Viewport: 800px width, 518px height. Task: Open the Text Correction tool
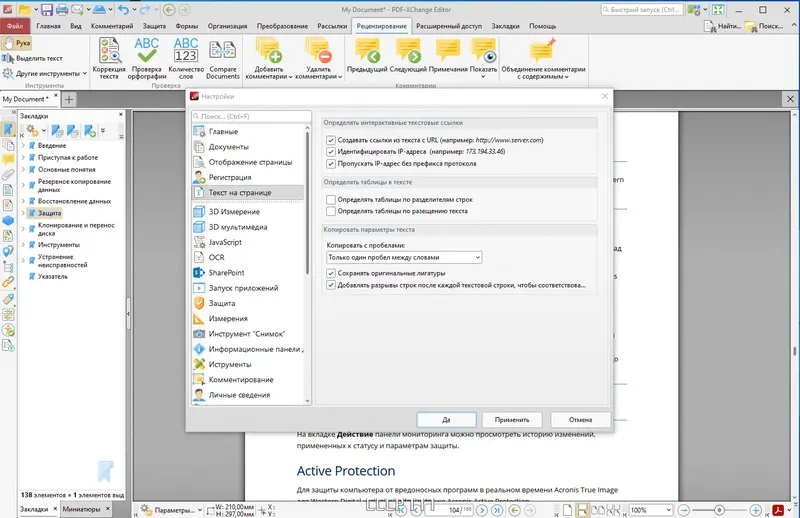109,58
